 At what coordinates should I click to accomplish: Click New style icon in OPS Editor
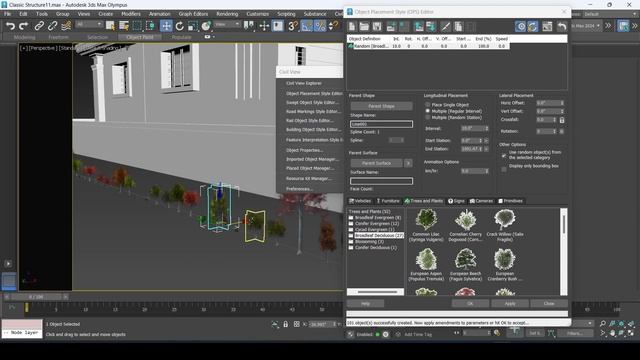[352, 27]
